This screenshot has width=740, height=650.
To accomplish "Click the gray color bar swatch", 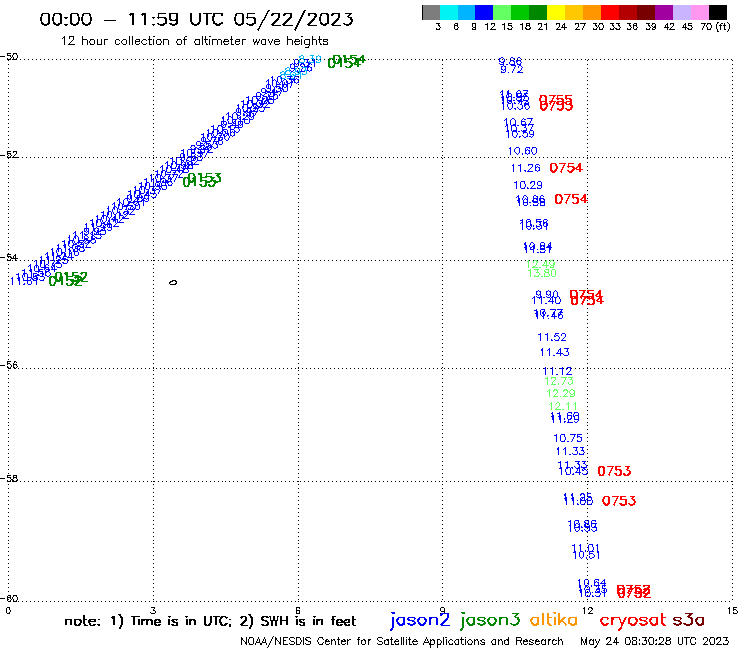I will [x=431, y=12].
